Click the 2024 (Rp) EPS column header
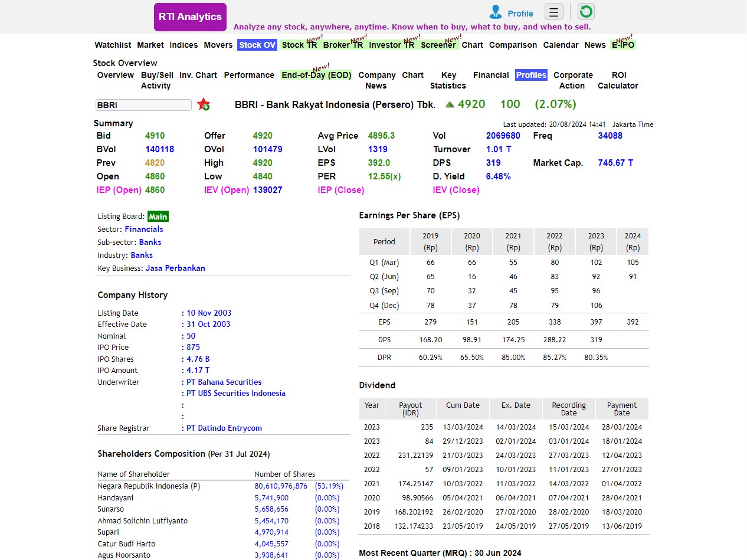The image size is (747, 560). [633, 241]
